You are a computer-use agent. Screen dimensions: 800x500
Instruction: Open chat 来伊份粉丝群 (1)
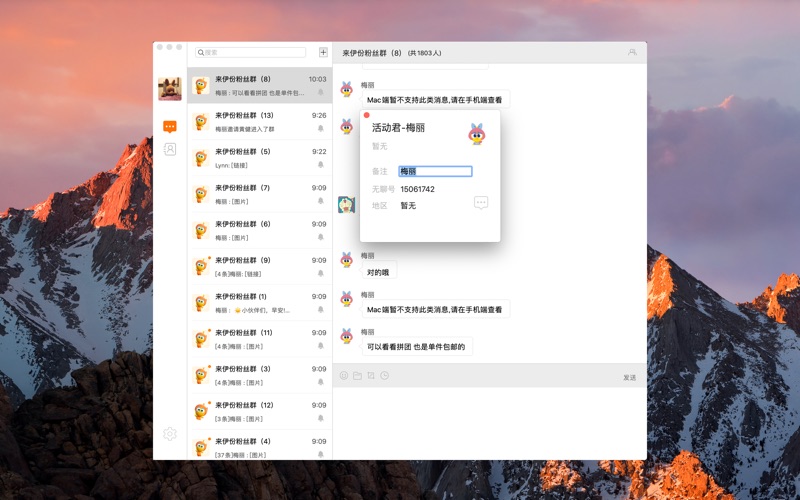pos(260,303)
